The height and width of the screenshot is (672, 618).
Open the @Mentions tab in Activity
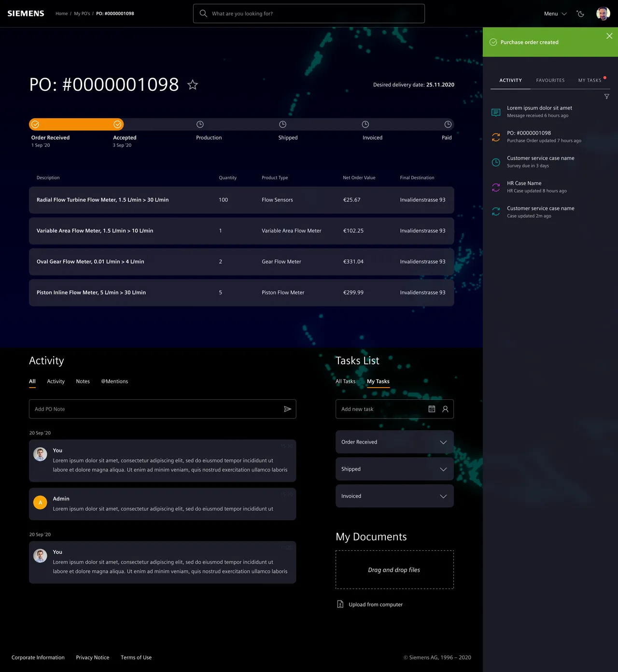(114, 381)
